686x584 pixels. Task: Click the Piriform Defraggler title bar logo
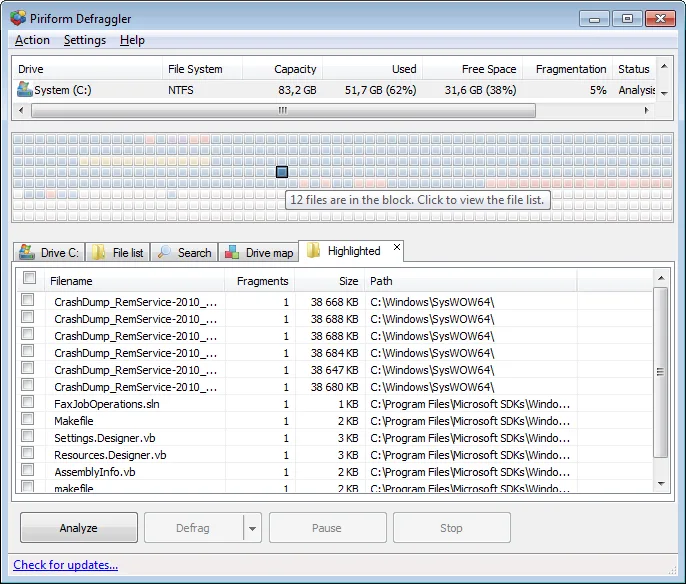click(x=18, y=18)
